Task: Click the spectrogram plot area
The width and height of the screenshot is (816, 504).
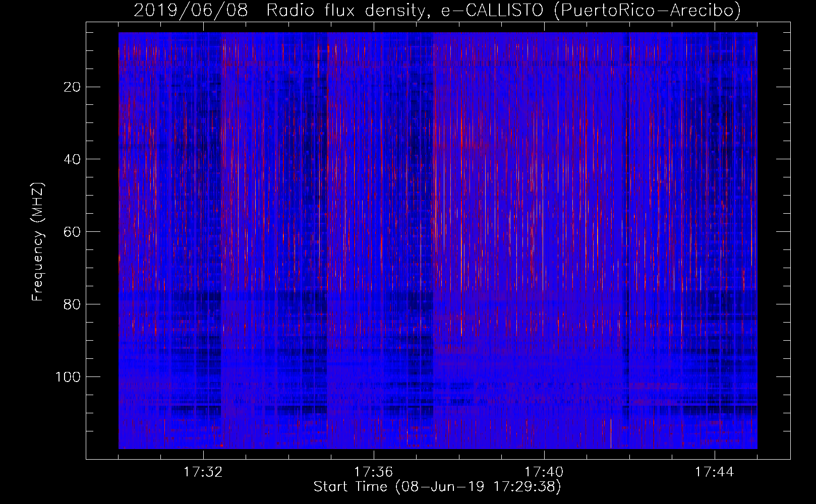Action: (438, 240)
